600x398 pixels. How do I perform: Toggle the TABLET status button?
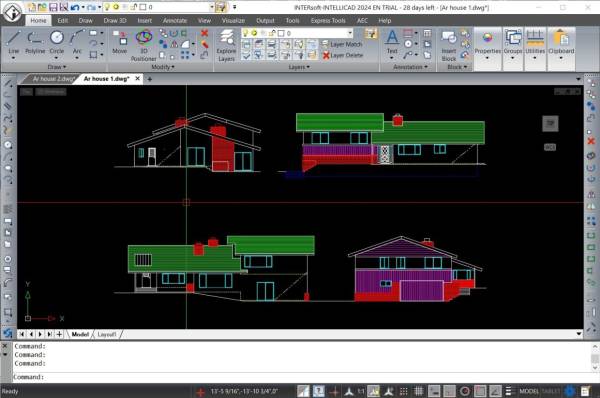551,391
